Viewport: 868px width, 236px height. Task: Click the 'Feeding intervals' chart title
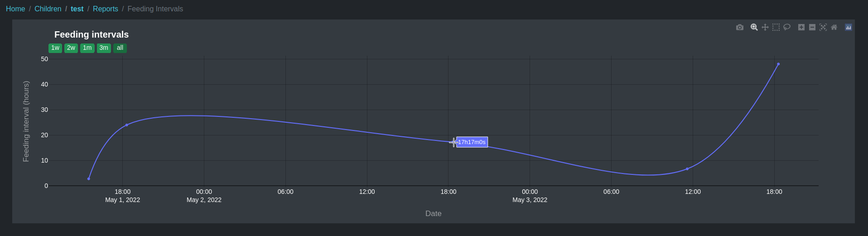coord(92,34)
